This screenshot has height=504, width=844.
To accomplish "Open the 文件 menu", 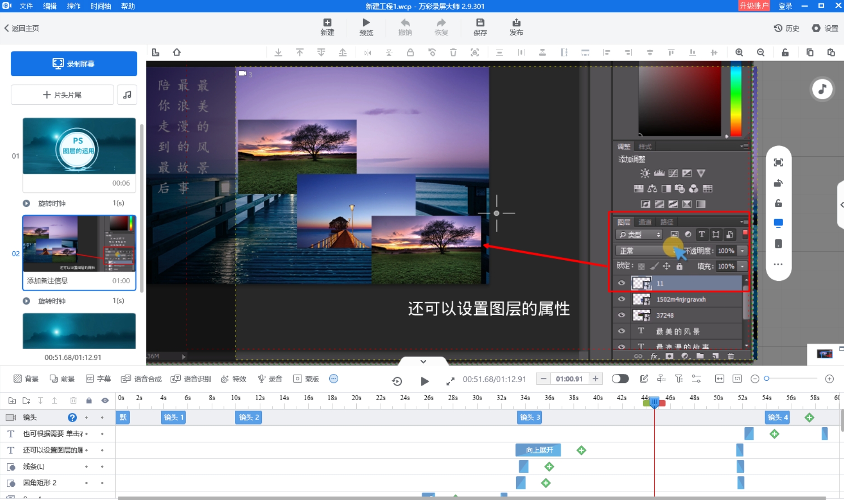I will pyautogui.click(x=26, y=6).
